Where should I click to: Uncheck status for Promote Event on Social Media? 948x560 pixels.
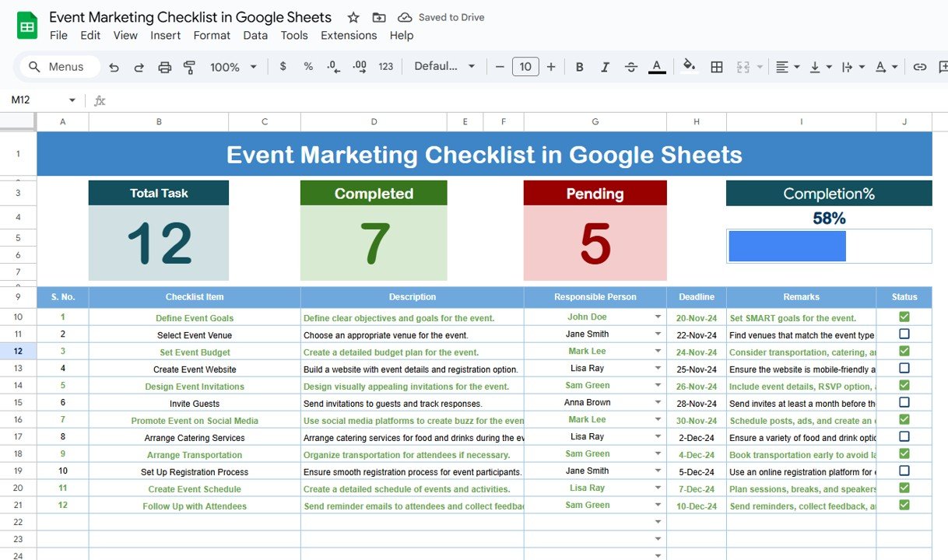tap(904, 419)
